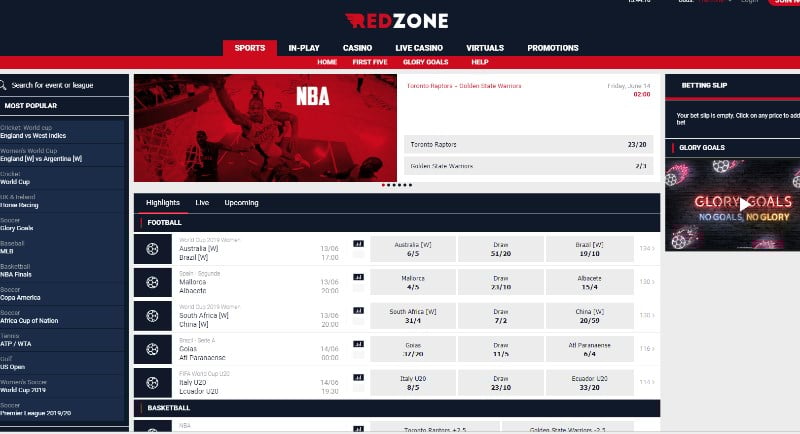Click the search for event or league field
Viewport: 800px width, 434px height.
click(x=64, y=85)
